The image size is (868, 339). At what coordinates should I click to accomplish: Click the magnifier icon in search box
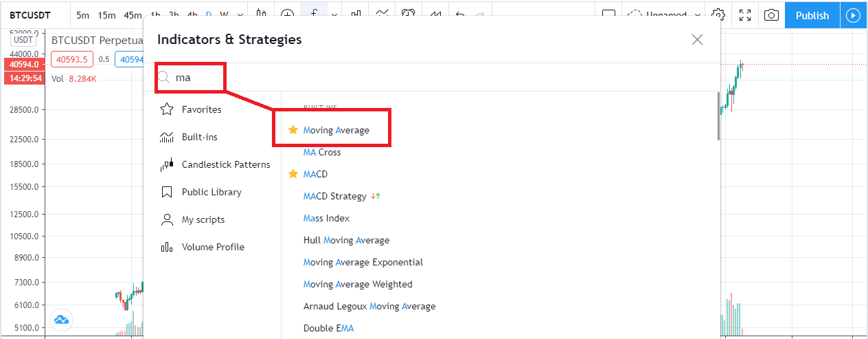pos(163,78)
